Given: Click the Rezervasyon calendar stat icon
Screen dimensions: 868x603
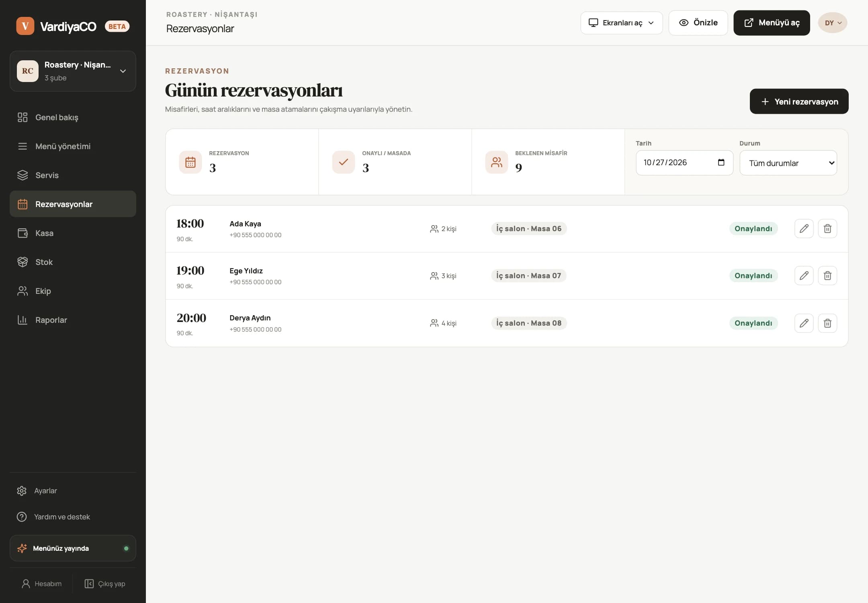Looking at the screenshot, I should point(190,162).
